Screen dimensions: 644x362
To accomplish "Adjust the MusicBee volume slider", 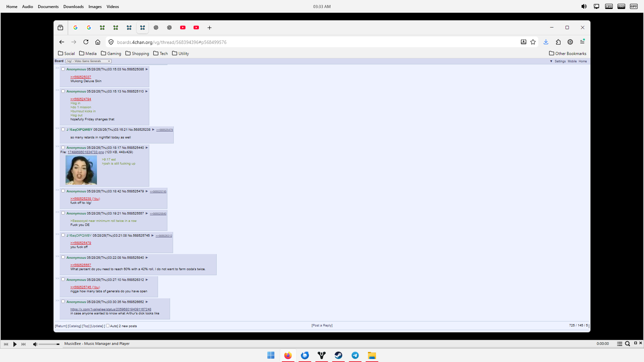I will [49, 344].
